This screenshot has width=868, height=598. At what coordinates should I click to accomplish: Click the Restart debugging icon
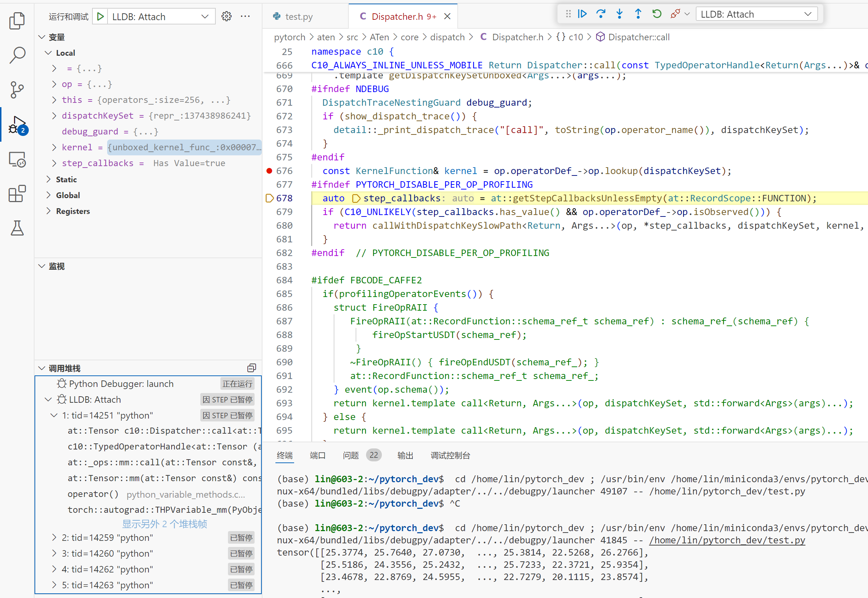click(x=657, y=14)
